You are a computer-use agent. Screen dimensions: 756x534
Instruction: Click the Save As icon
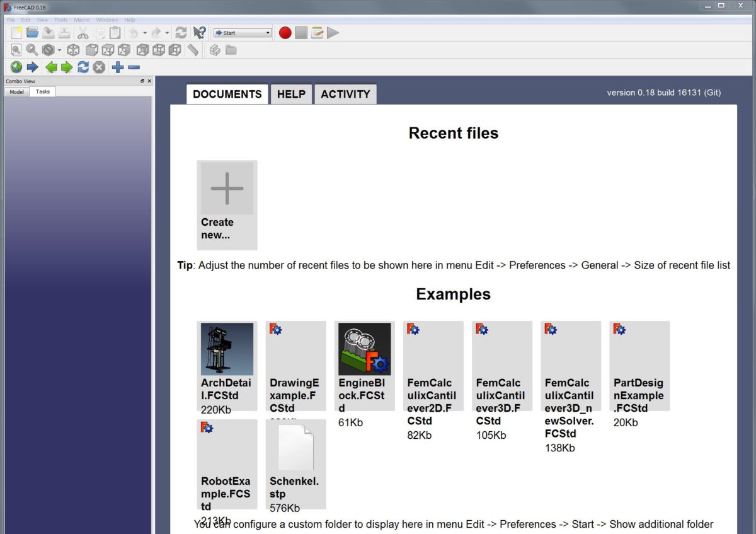click(x=64, y=33)
